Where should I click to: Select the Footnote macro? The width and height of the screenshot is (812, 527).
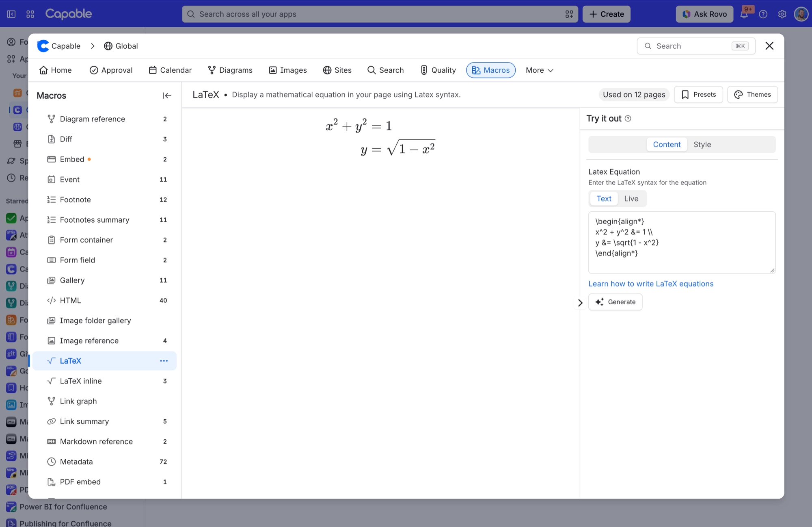[105, 200]
